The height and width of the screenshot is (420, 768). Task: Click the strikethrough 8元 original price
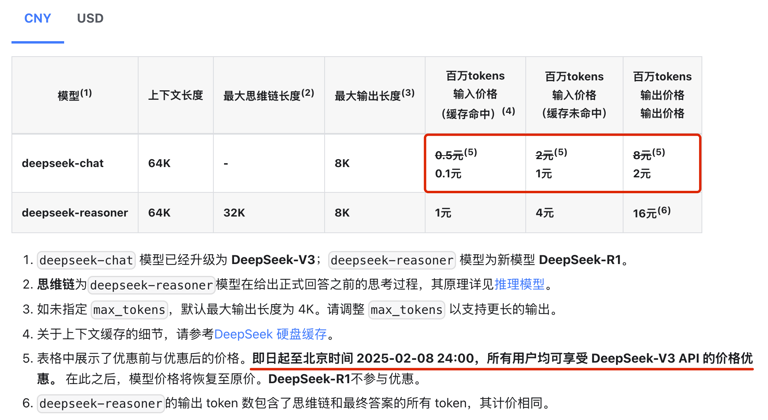pos(642,155)
